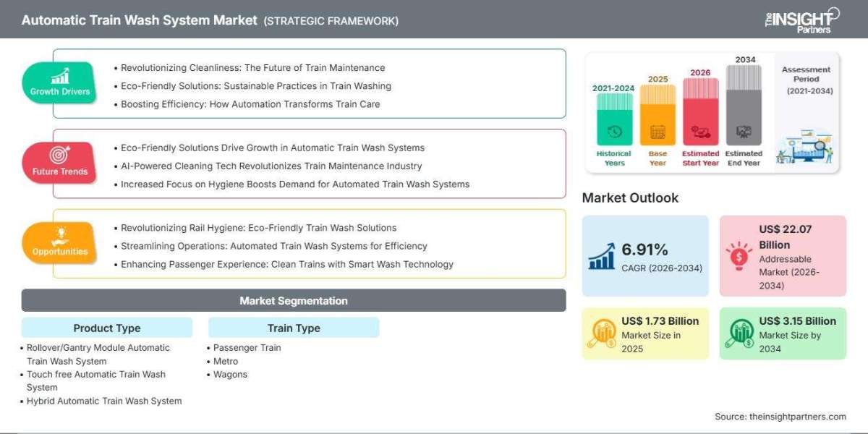Click the Base Year calendar icon

click(x=658, y=132)
